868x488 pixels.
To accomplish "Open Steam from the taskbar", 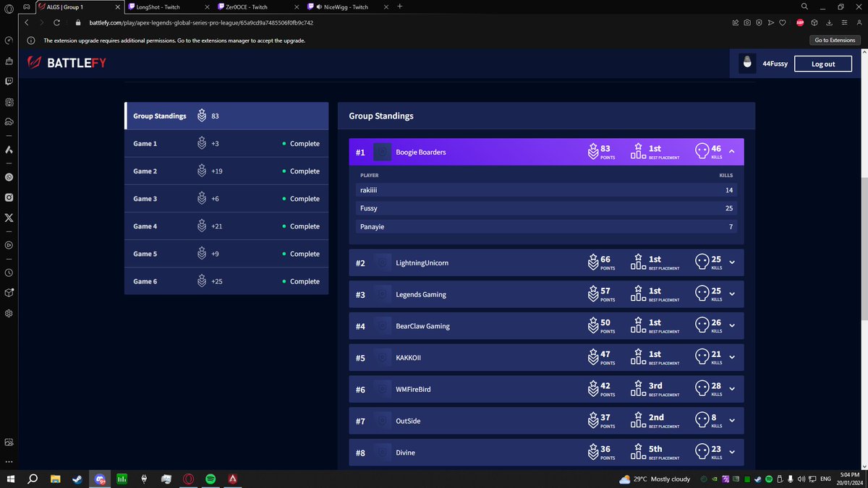I will coord(77,479).
